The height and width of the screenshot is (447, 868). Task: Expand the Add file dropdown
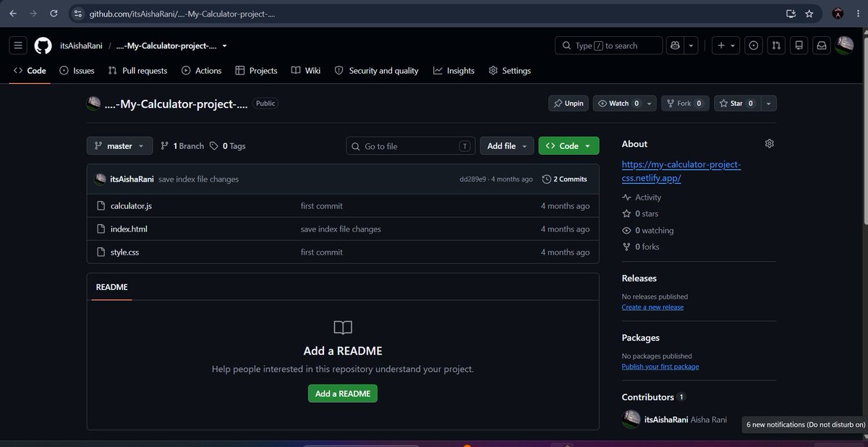[x=507, y=146]
